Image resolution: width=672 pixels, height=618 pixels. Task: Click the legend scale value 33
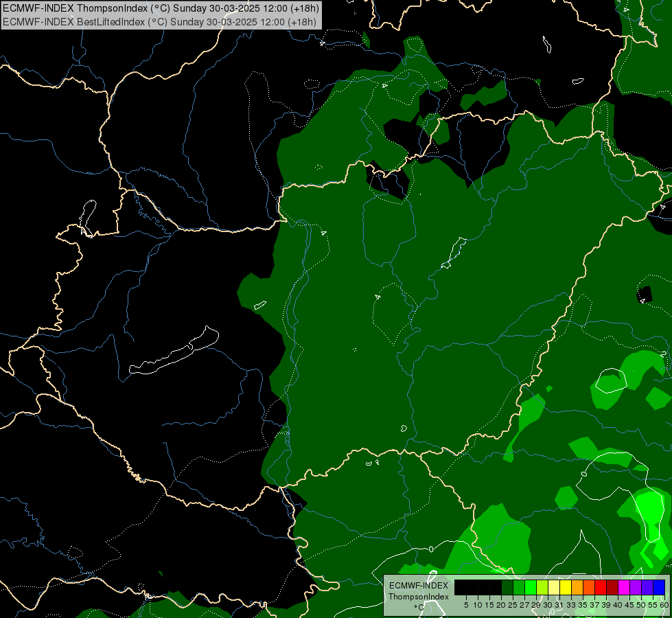(x=571, y=605)
